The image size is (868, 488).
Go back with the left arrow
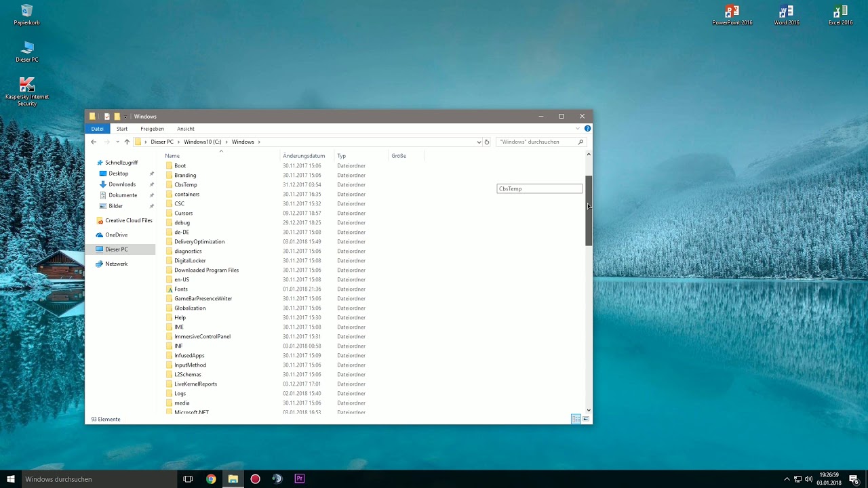point(94,142)
